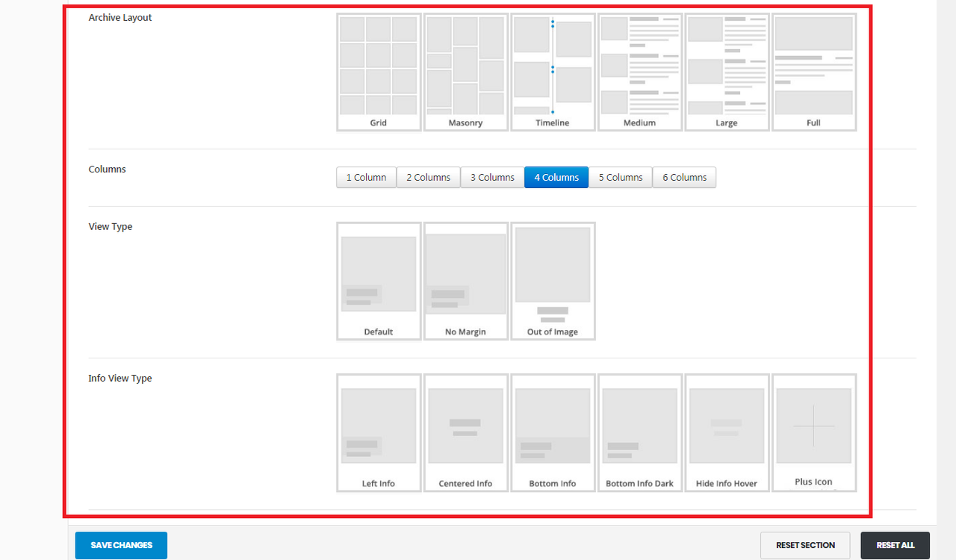
Task: Click the Save Changes button
Action: pos(121,545)
